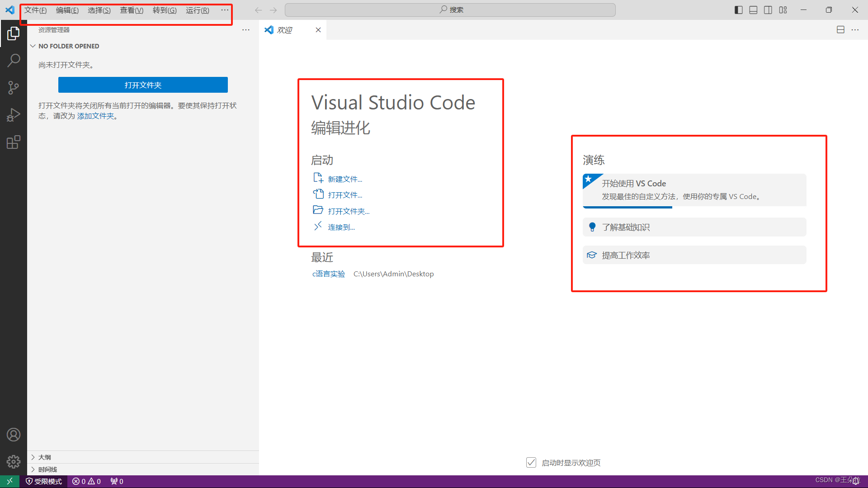Open the 提高工作效率 walkthrough
This screenshot has height=488, width=868.
(x=694, y=255)
